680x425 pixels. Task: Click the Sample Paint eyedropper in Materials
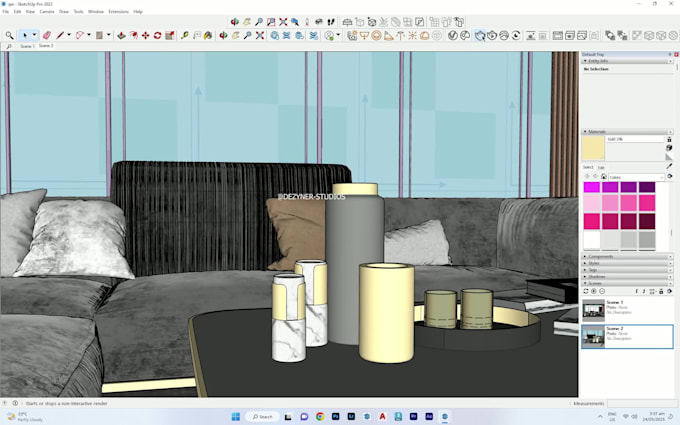[x=669, y=166]
